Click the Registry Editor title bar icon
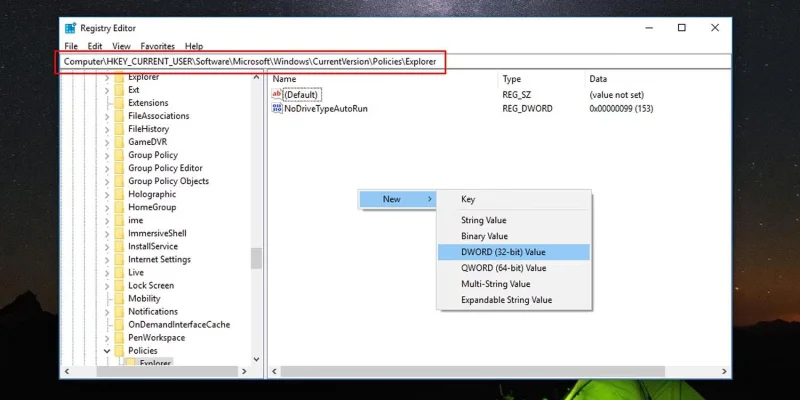 pos(70,28)
